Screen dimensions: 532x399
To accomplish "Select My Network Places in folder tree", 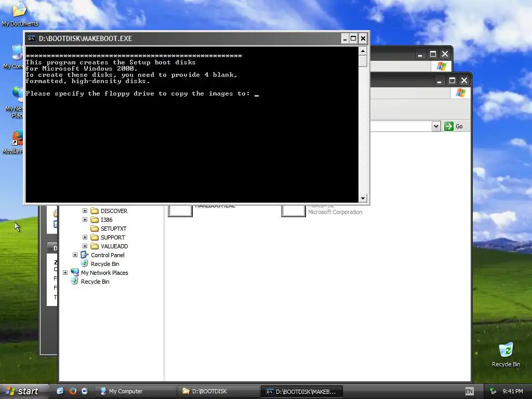I will 99,273.
